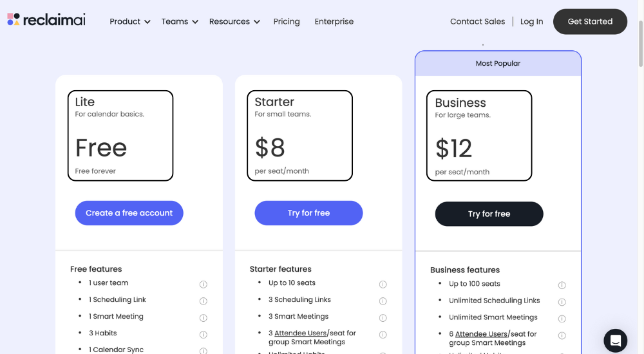Click info icon next to Unlimited Smart Meetings
This screenshot has width=644, height=354.
tap(562, 319)
